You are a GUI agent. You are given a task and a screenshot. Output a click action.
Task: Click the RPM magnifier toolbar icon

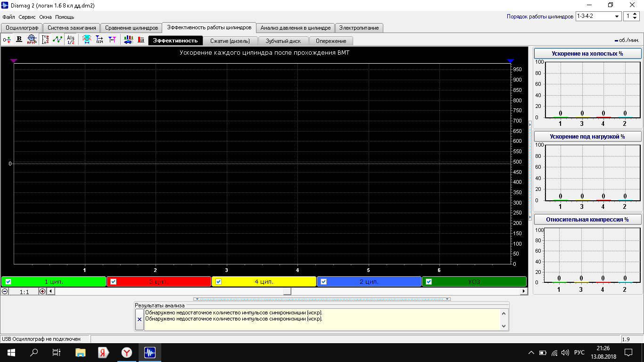point(32,40)
